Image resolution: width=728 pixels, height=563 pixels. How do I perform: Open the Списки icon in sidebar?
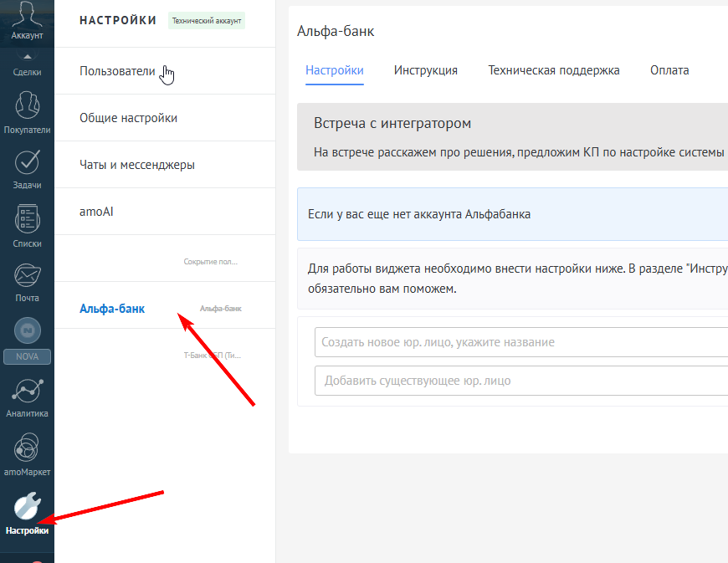(x=27, y=221)
